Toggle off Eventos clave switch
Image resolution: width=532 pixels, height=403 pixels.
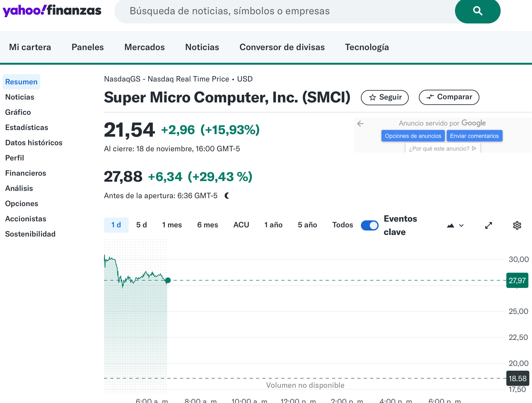(369, 225)
